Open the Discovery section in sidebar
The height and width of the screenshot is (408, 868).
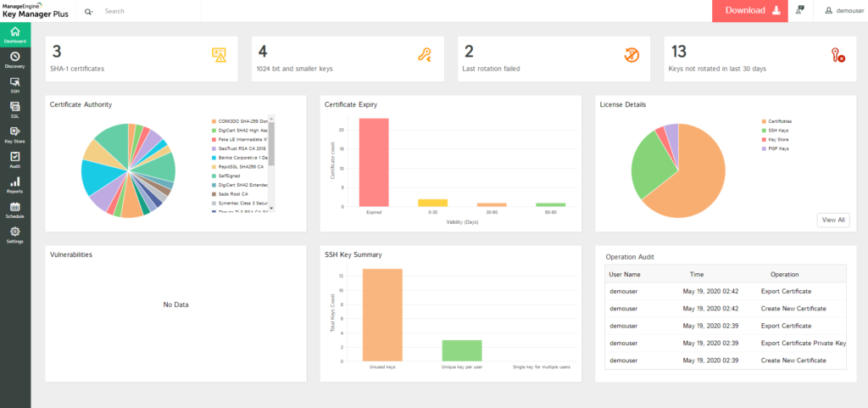[14, 59]
